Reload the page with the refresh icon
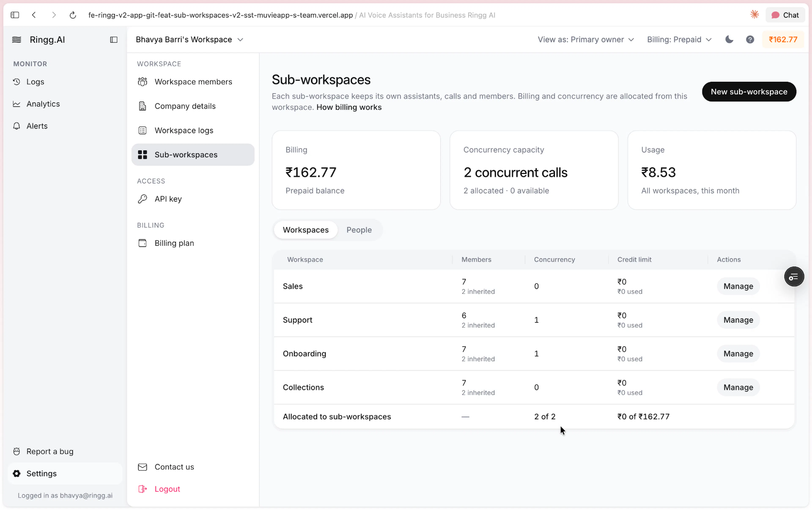The height and width of the screenshot is (510, 812). coord(73,15)
